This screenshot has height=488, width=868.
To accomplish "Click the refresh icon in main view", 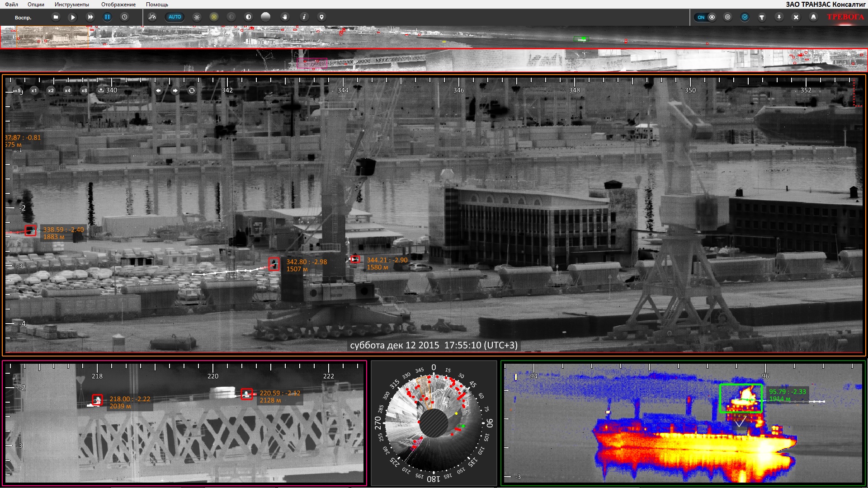I will (192, 90).
